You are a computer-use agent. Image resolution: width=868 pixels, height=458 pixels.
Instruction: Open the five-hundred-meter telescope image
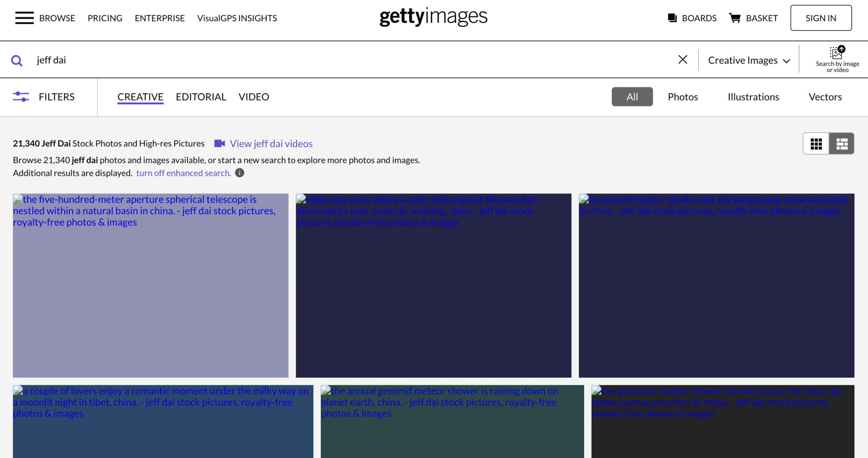coord(150,285)
